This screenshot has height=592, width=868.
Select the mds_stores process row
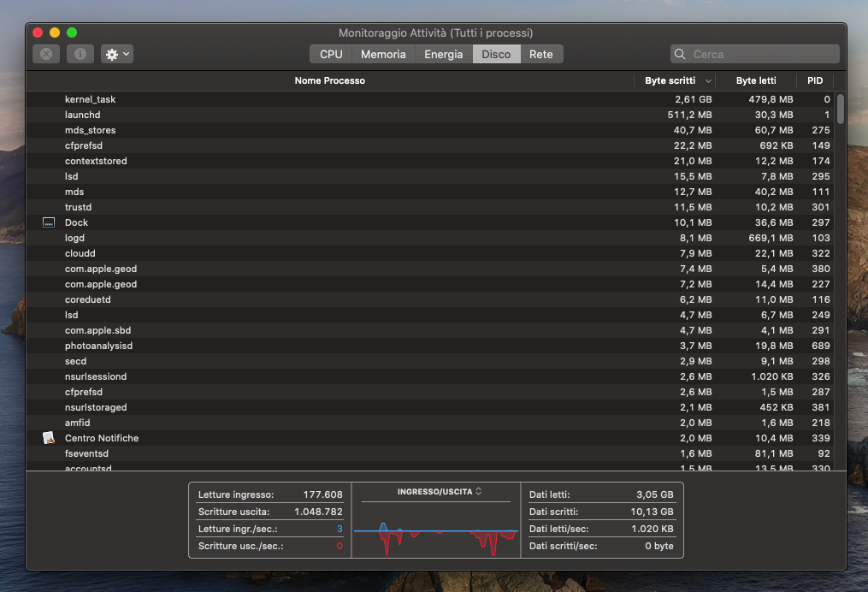pos(429,130)
